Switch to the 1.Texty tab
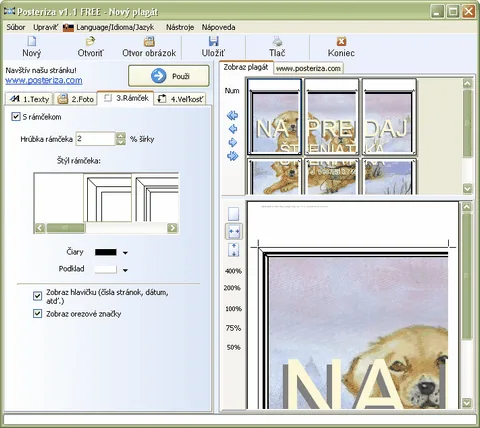 tap(29, 99)
